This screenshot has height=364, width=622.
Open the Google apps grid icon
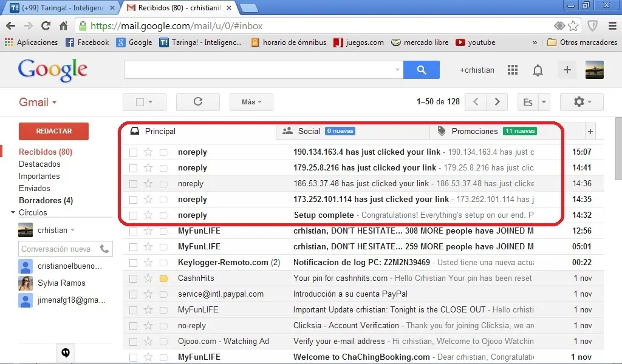pyautogui.click(x=513, y=70)
